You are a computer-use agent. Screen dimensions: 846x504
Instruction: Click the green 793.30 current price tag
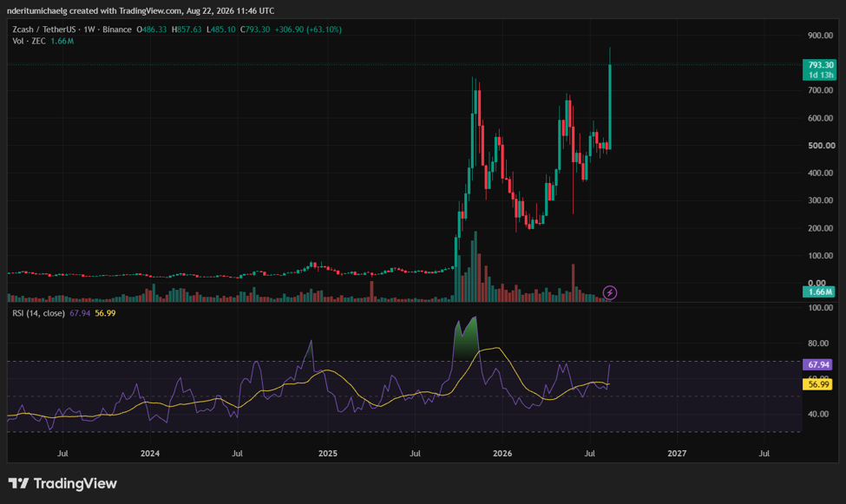tap(820, 69)
